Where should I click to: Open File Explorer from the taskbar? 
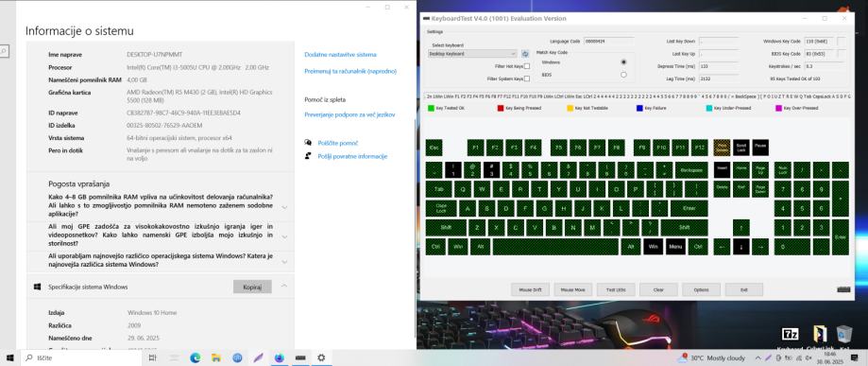point(216,358)
